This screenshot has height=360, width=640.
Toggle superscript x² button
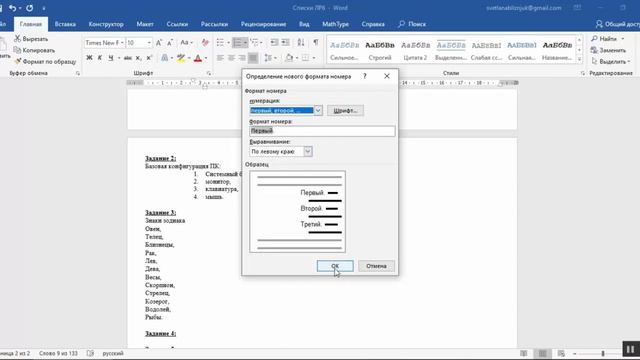click(149, 58)
